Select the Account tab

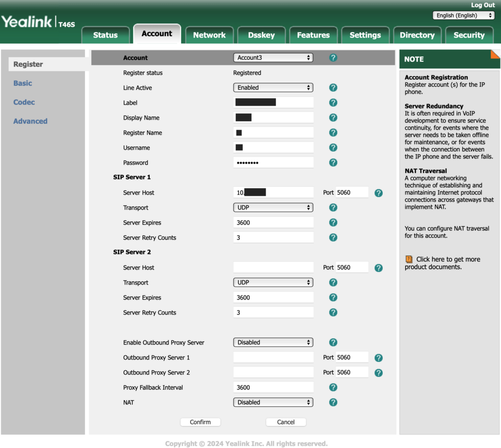pyautogui.click(x=157, y=34)
